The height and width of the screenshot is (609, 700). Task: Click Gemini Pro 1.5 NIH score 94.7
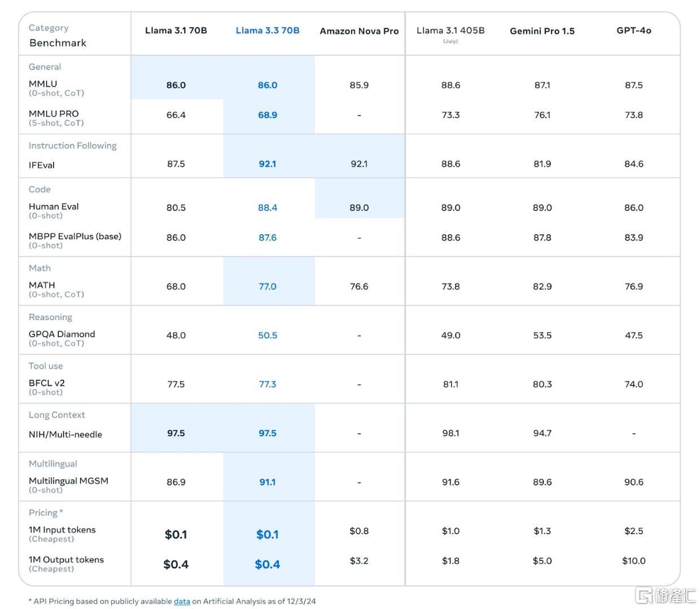click(x=542, y=433)
